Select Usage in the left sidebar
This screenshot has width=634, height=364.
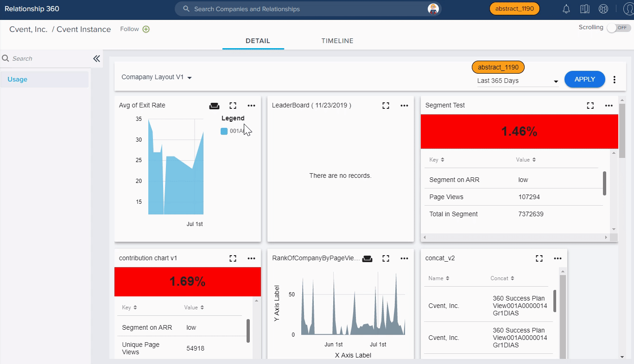[x=17, y=79]
